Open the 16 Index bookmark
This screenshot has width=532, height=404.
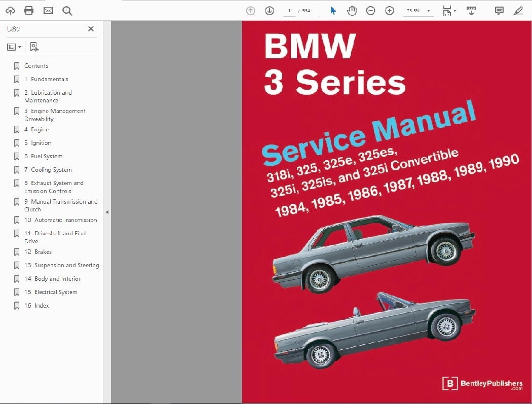36,306
